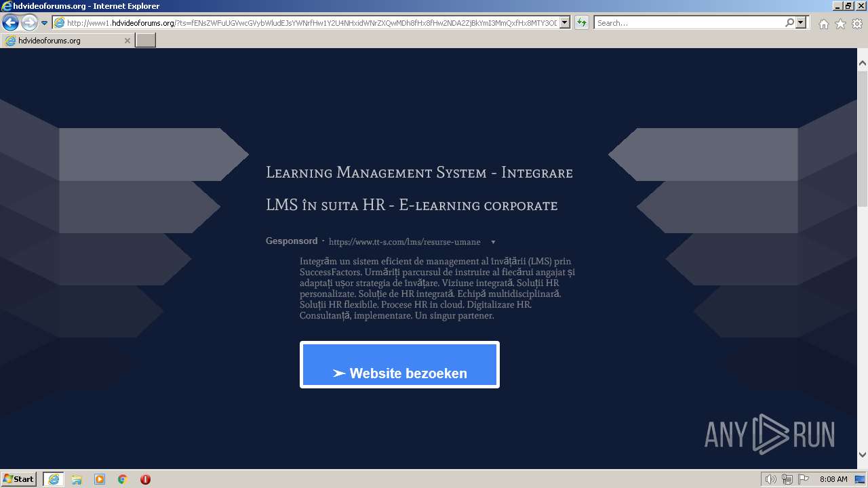The width and height of the screenshot is (868, 488).
Task: Open the Learning Management System ad title
Action: pyautogui.click(x=419, y=188)
